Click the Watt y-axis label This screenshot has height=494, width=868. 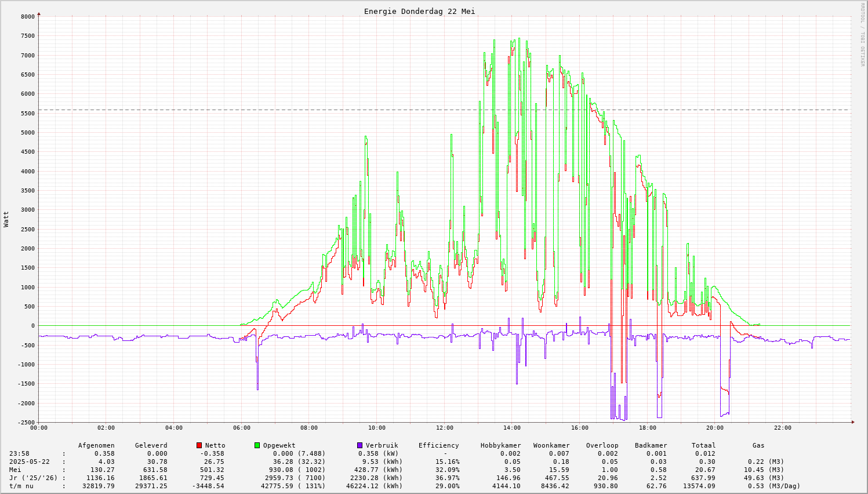pos(6,219)
